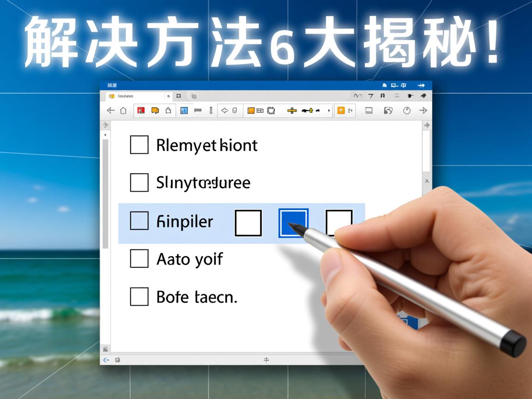The width and height of the screenshot is (532, 399).
Task: Click the home icon in the toolbar
Action: click(x=123, y=110)
